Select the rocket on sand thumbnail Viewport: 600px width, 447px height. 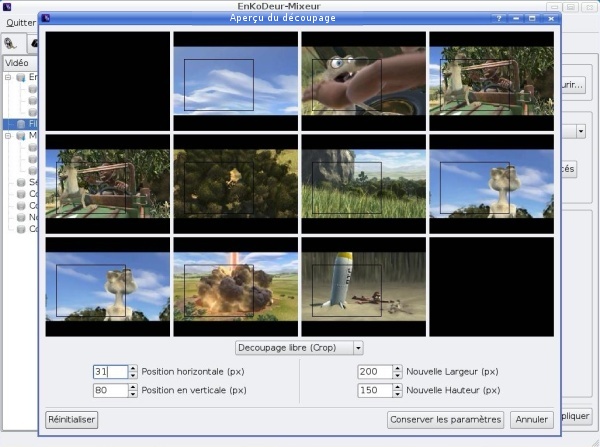pos(364,287)
